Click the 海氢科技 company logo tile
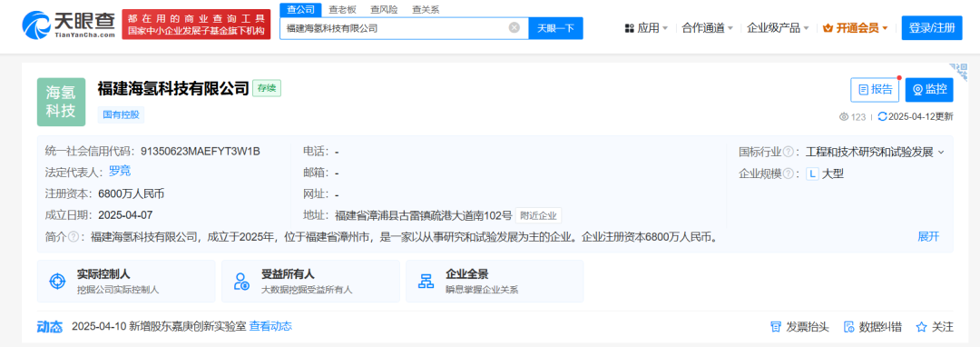The image size is (980, 347). [61, 102]
